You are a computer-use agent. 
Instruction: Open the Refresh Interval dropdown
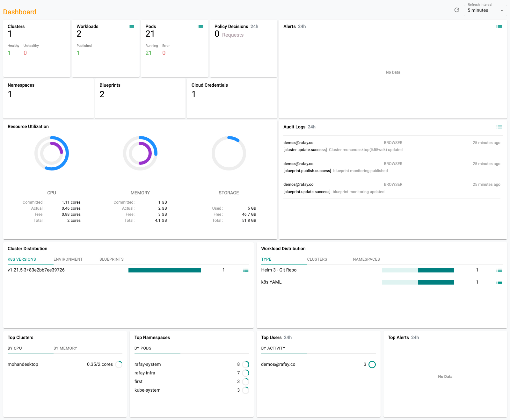(485, 11)
